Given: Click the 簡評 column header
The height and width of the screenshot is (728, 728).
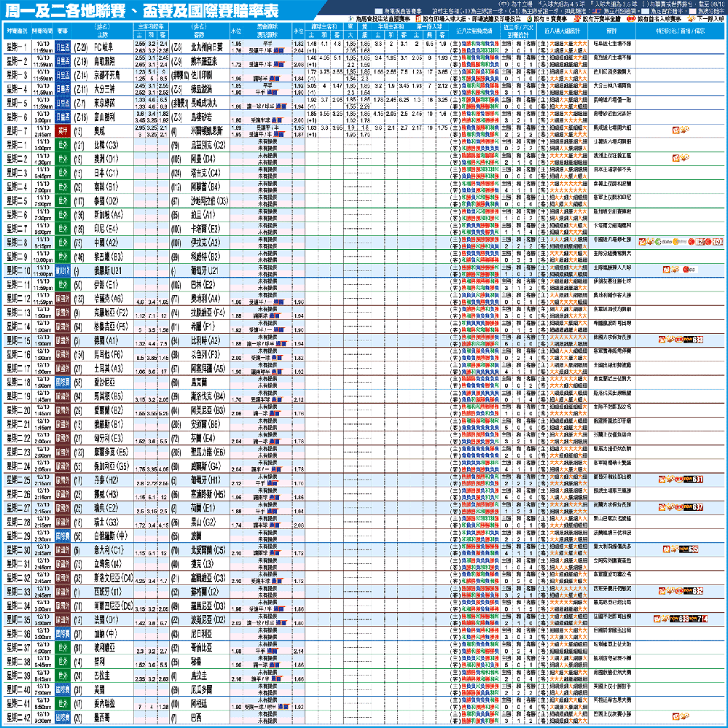Looking at the screenshot, I should [612, 31].
